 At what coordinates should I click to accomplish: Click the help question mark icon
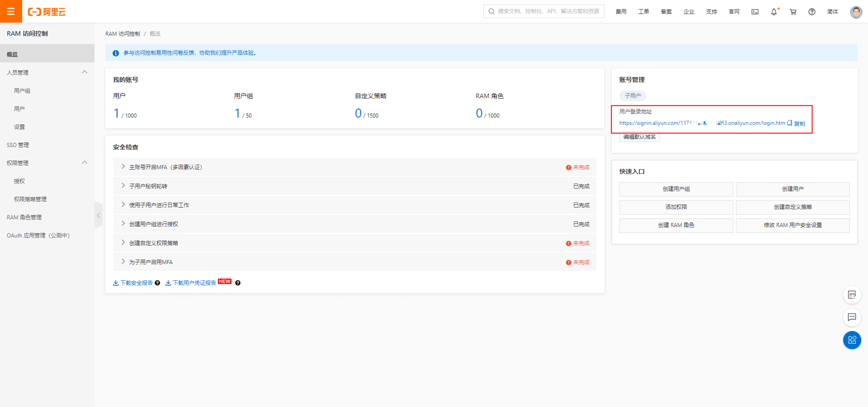tap(812, 12)
